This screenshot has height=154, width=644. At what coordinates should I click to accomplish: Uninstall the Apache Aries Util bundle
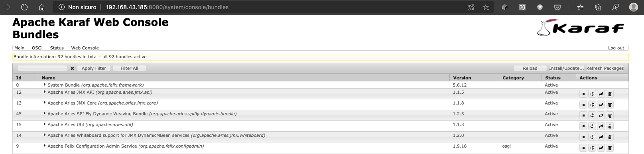610,126
